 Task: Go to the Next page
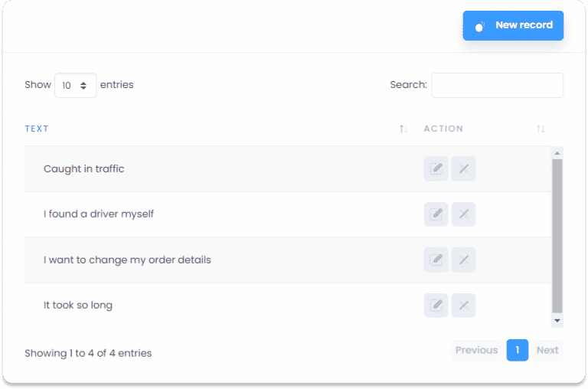(547, 351)
